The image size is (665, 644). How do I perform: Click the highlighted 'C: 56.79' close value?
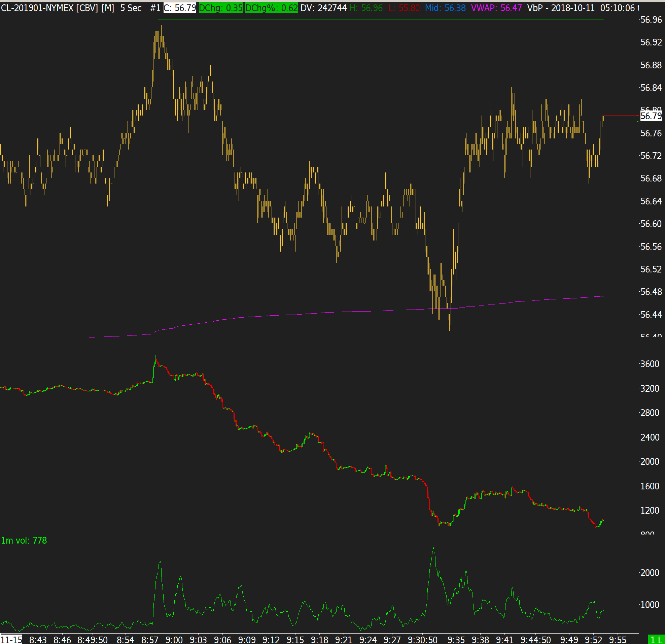(x=180, y=8)
